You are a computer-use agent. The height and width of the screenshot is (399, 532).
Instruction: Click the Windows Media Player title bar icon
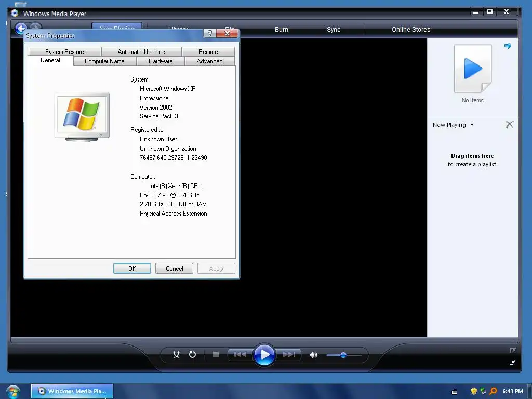pyautogui.click(x=15, y=13)
